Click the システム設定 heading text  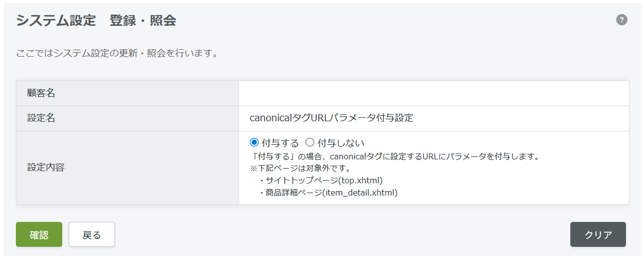tap(56, 20)
